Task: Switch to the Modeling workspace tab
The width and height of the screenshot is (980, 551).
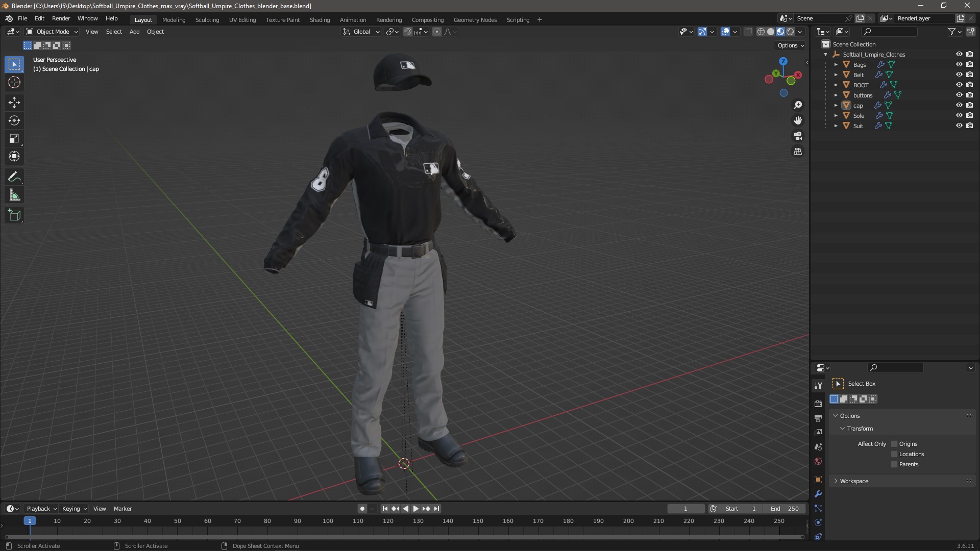Action: pyautogui.click(x=174, y=20)
